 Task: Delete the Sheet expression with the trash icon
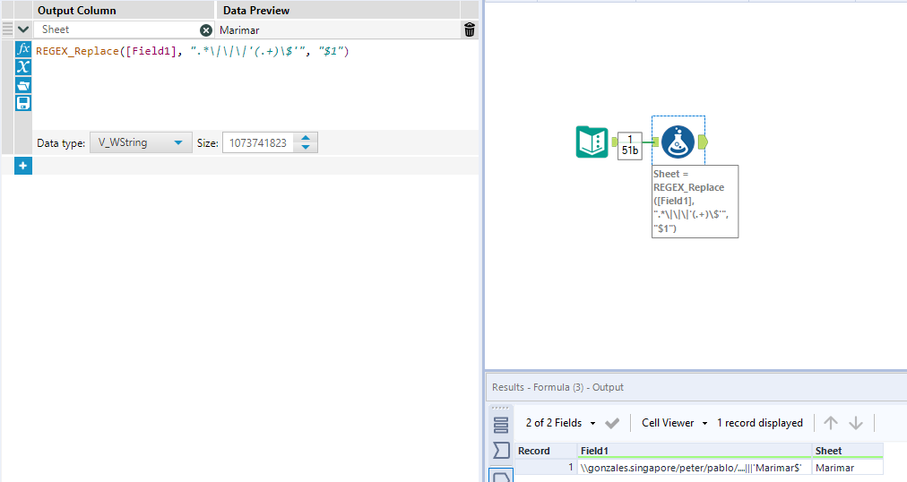[470, 30]
